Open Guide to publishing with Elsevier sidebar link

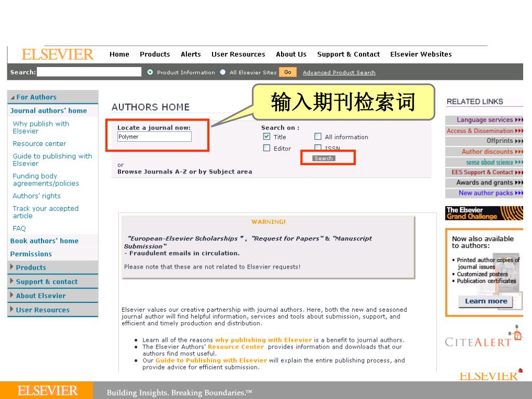click(52, 159)
